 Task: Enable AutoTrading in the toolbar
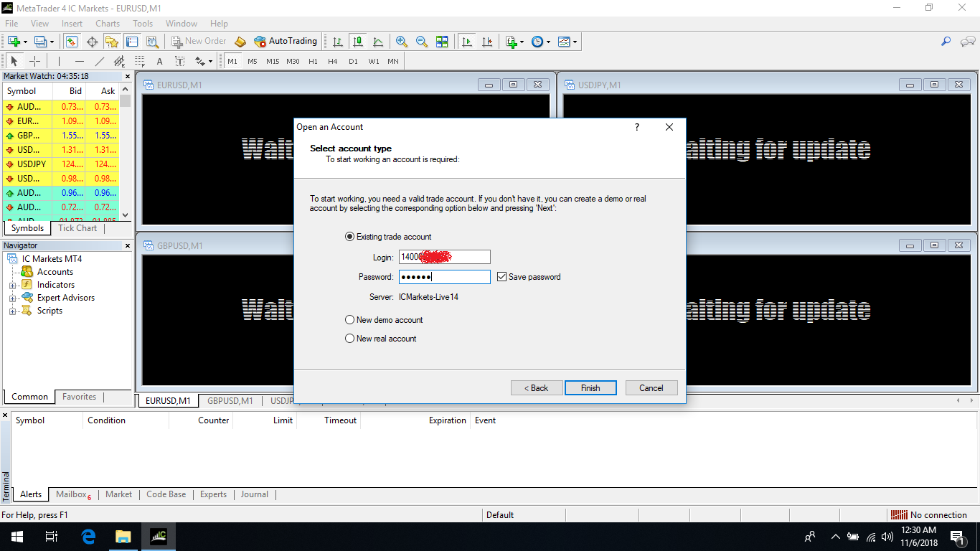pos(285,42)
